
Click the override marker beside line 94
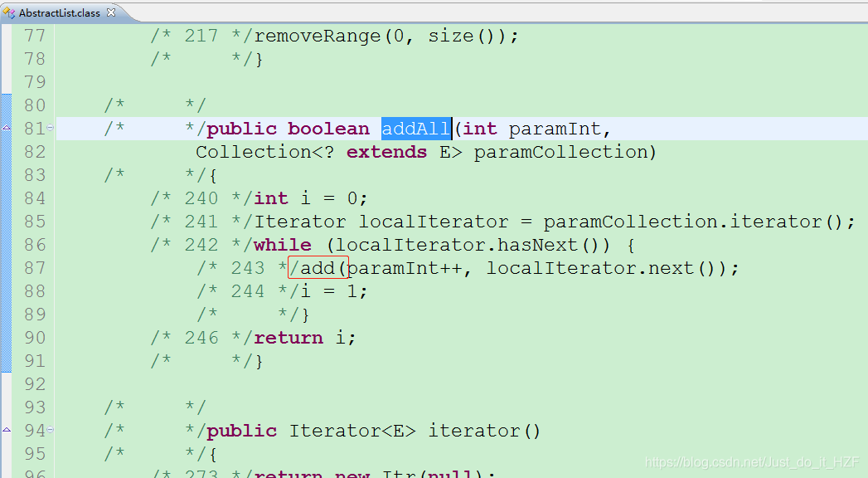(6, 429)
